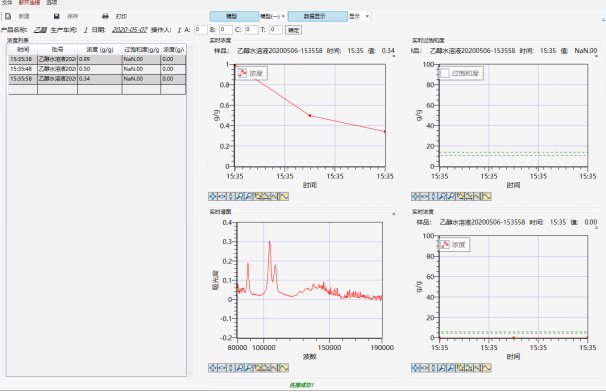Click the save floppy disk icon
Screen dimensions: 606x392
point(57,16)
